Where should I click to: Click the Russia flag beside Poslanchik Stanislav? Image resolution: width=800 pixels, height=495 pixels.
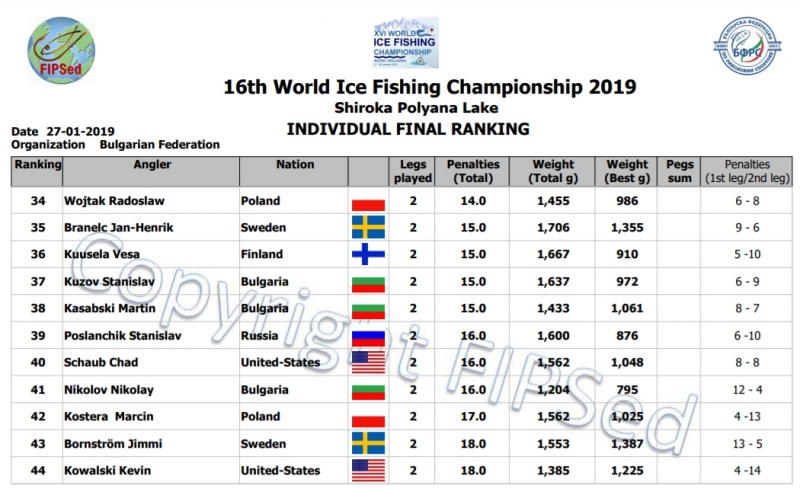368,336
